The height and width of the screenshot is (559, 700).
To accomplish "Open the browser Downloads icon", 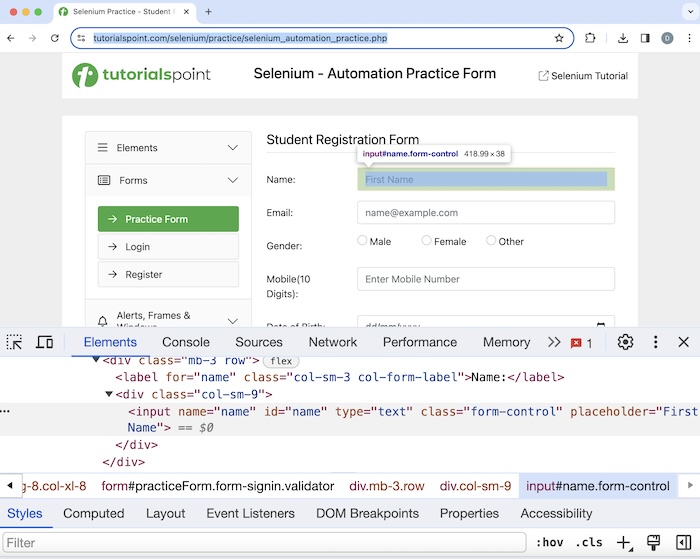I will tap(623, 38).
